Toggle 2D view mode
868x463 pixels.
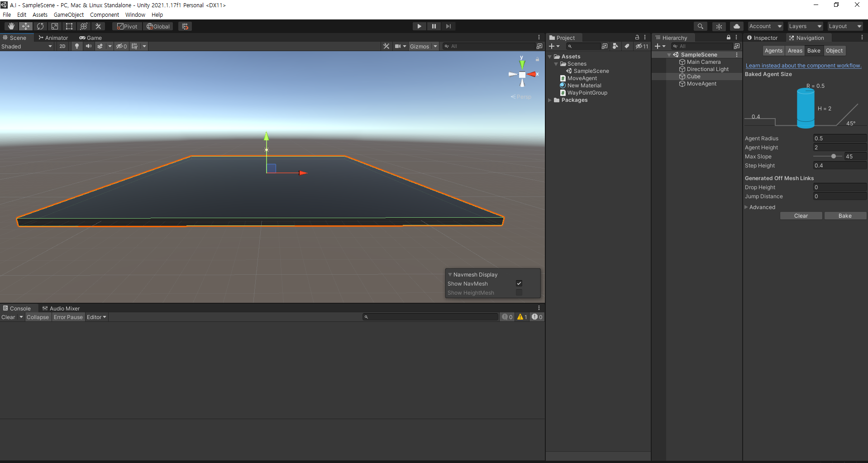(x=62, y=46)
